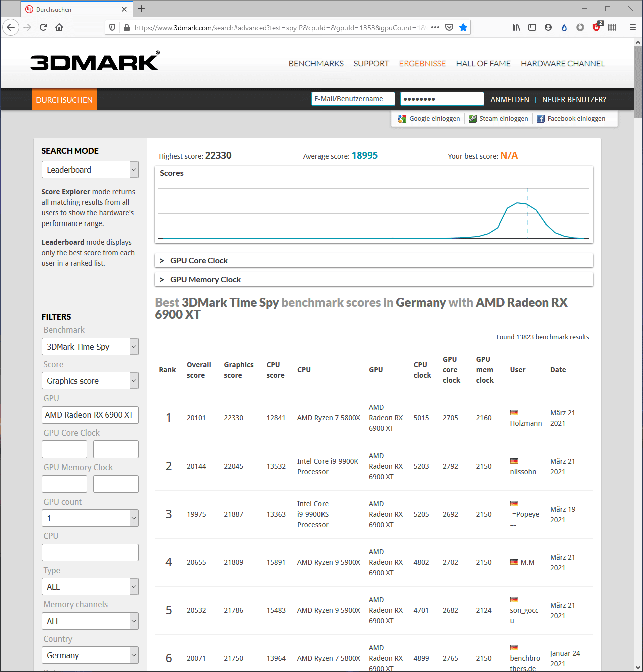The height and width of the screenshot is (672, 643).
Task: Click the page vertical scrollbar
Action: pos(638,82)
